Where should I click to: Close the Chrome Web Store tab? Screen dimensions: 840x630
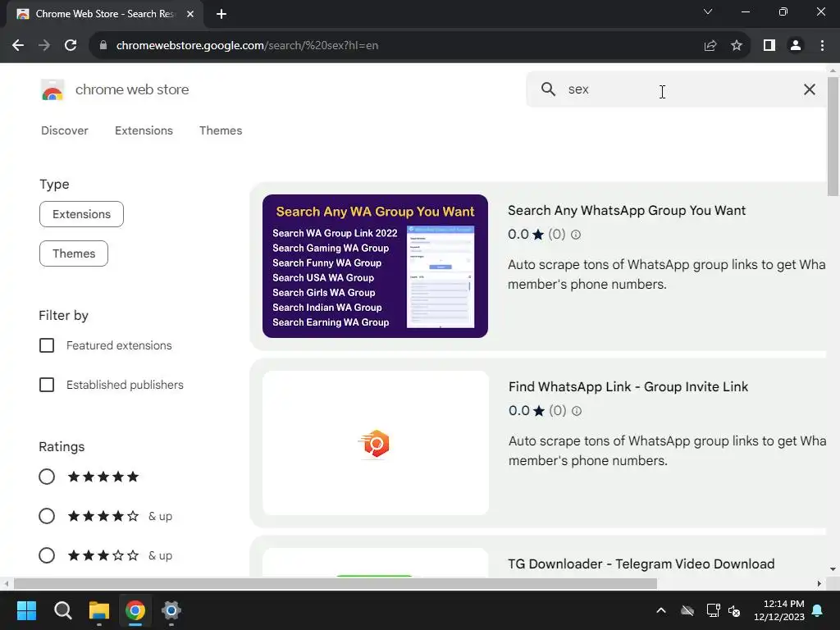(x=190, y=14)
